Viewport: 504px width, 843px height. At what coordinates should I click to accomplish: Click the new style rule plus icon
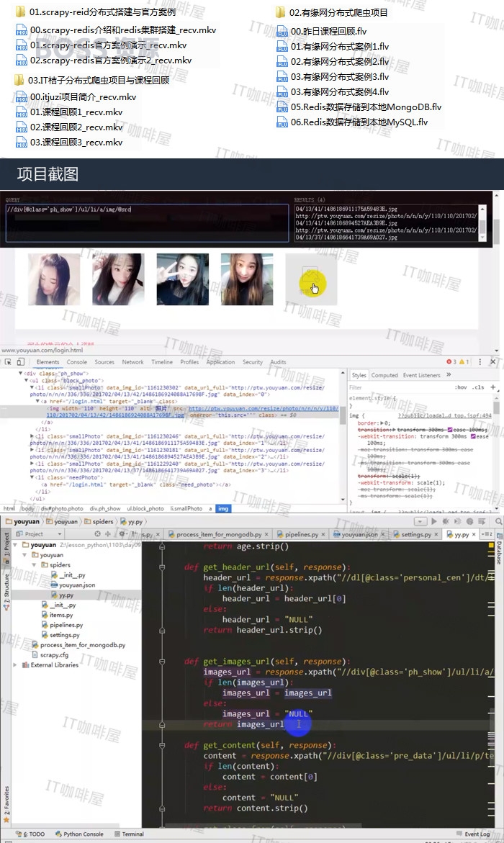(492, 387)
